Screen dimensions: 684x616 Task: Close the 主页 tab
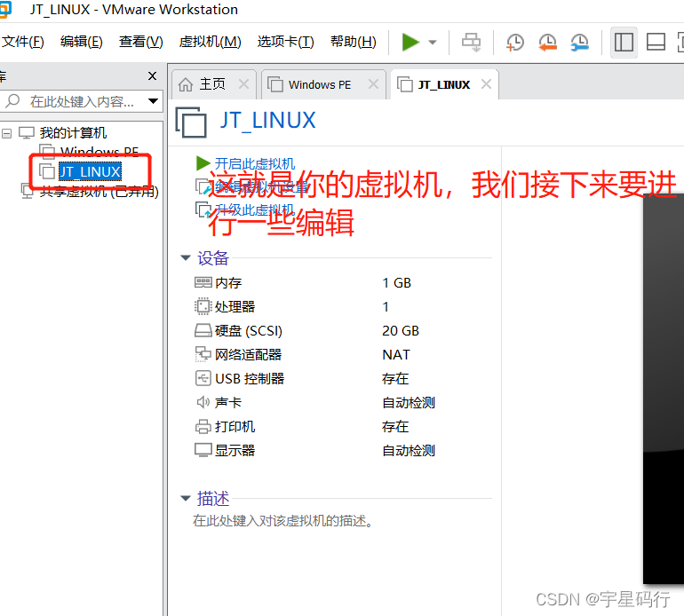point(244,83)
